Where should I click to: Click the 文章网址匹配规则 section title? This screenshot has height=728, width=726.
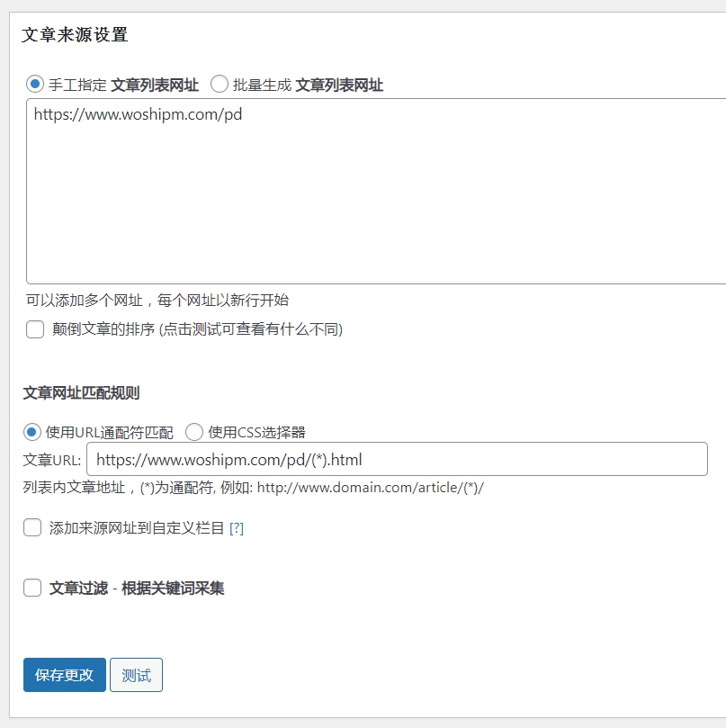(x=81, y=392)
